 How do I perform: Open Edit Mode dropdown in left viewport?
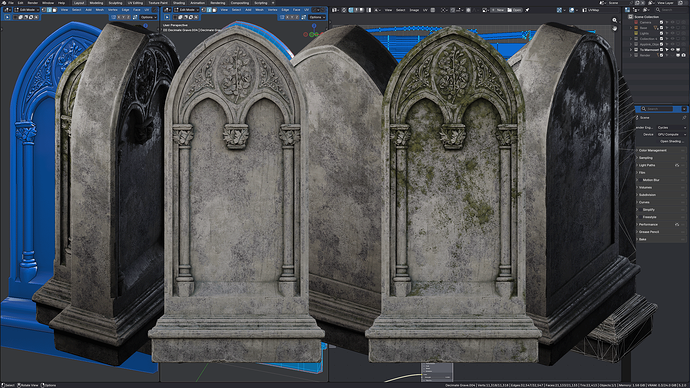point(27,10)
